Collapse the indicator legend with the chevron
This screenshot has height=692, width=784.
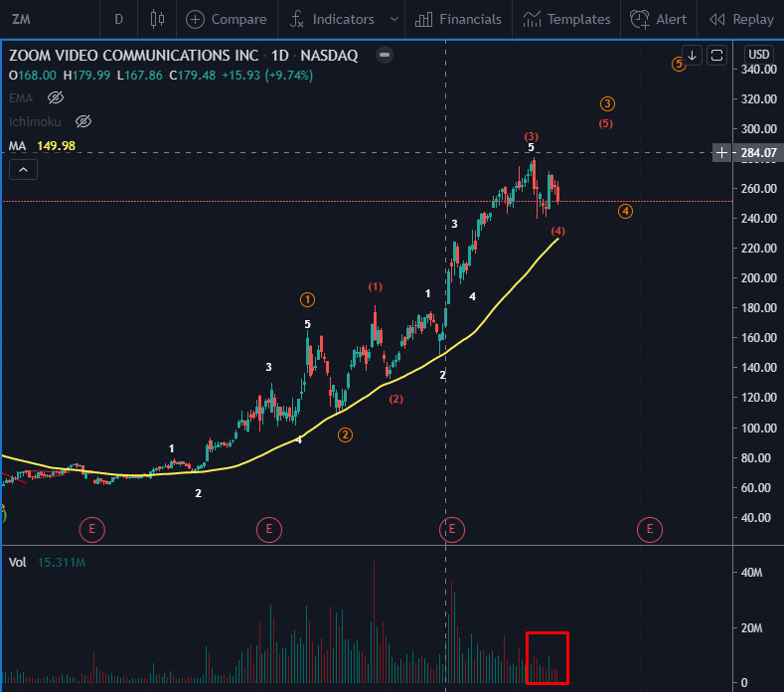[x=23, y=170]
